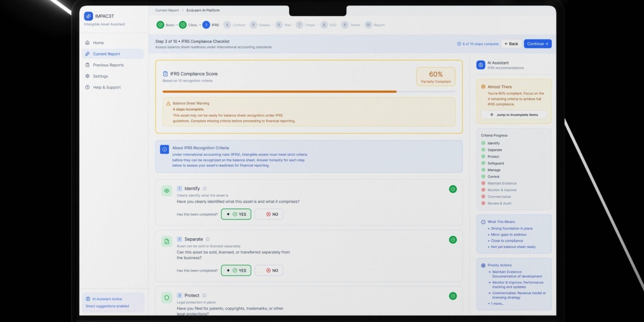The width and height of the screenshot is (644, 322).
Task: Select YES for the Identify question
Action: click(x=236, y=214)
